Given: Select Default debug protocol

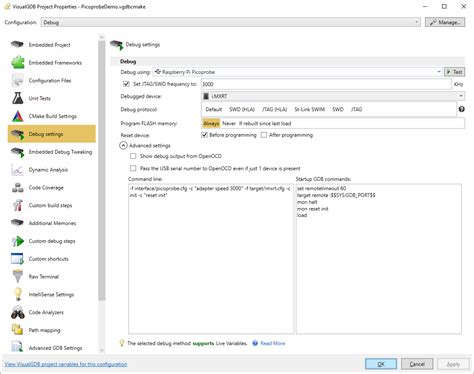Looking at the screenshot, I should pos(213,109).
